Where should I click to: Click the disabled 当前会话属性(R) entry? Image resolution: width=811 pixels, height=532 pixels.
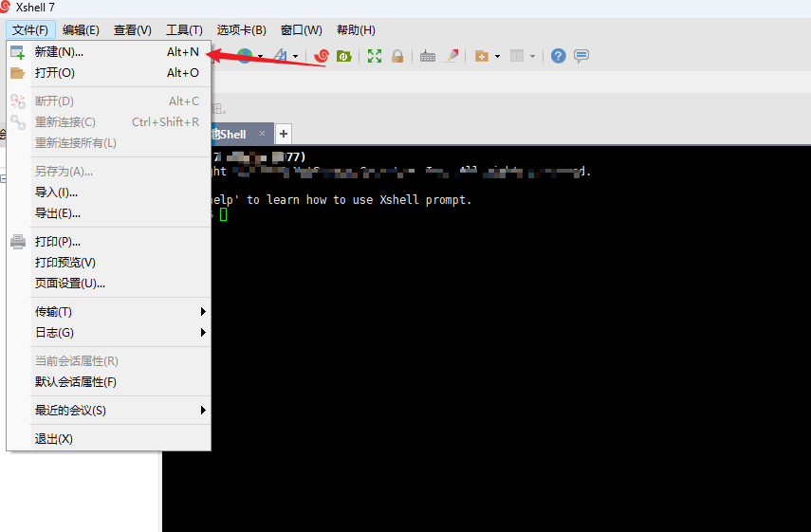[109, 361]
